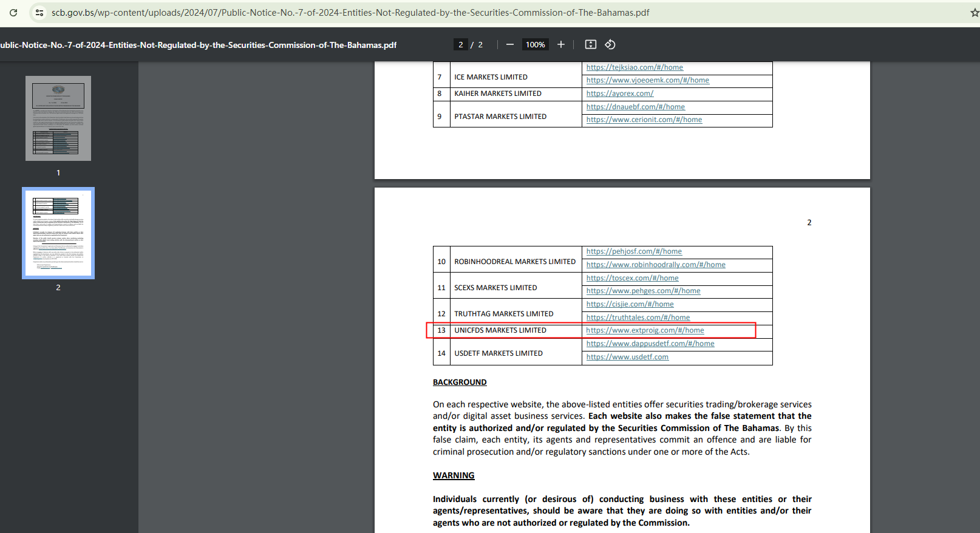This screenshot has height=533, width=980.
Task: Open the extproig.com link for UNICFDS
Action: coord(645,330)
